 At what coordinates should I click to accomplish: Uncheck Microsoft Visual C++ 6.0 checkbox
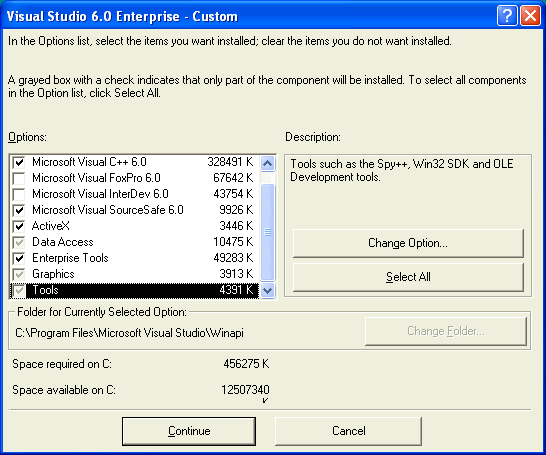tap(19, 162)
